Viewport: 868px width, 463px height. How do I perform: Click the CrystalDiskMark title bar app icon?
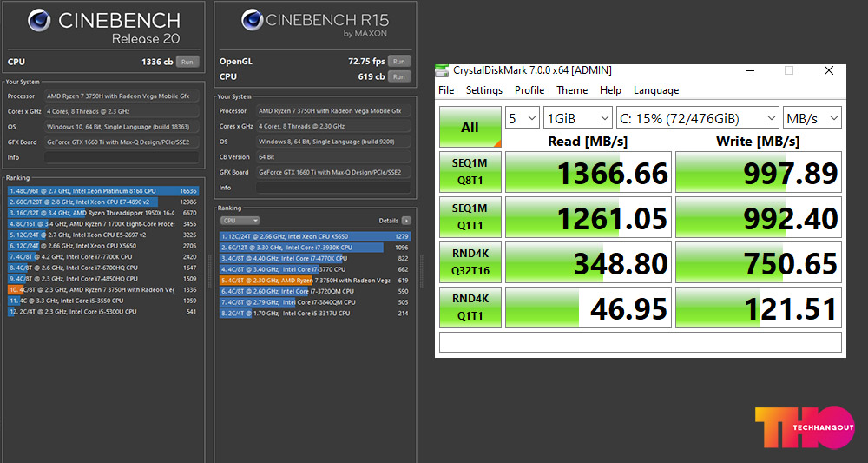442,71
